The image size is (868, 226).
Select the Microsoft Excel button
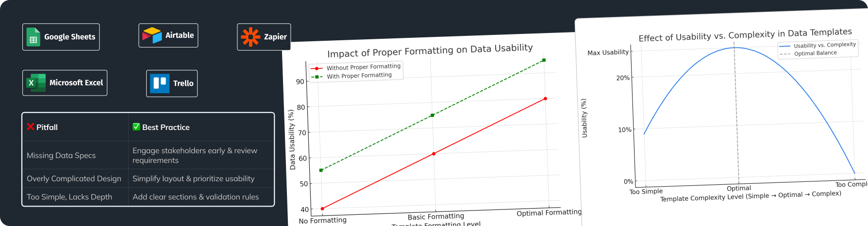65,83
